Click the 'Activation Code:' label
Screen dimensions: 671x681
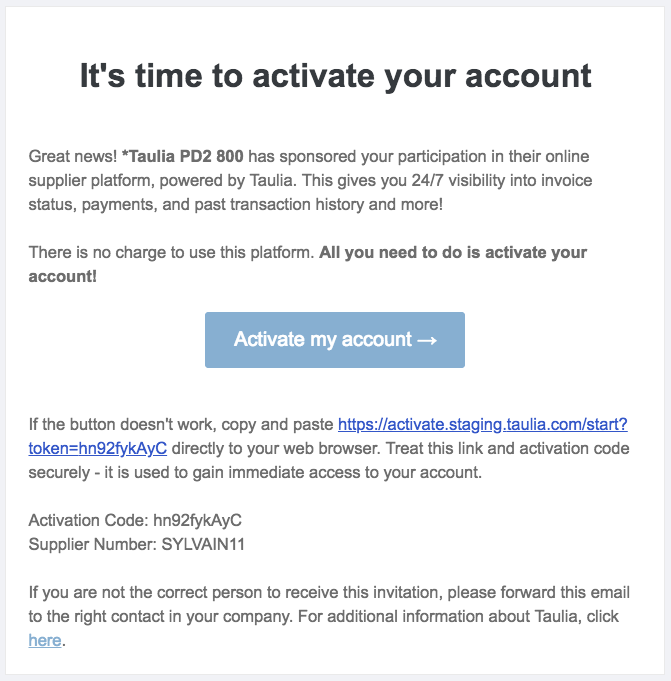pos(89,520)
